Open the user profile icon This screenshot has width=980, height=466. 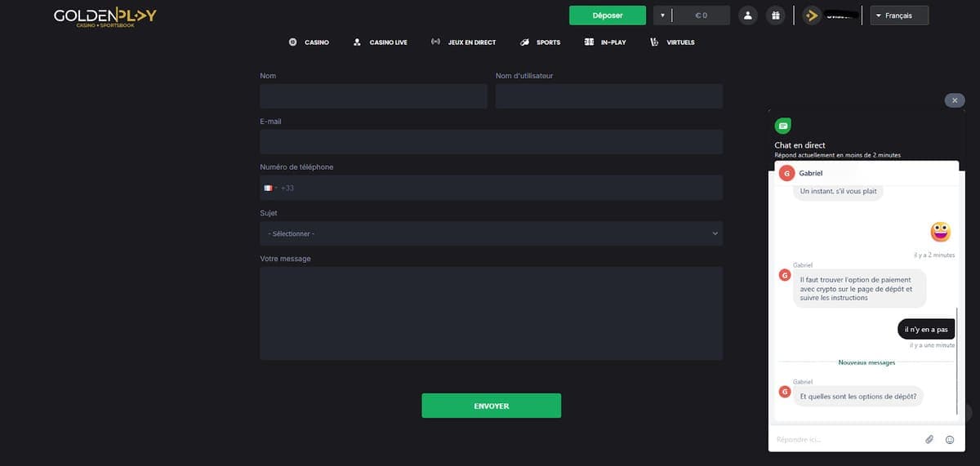click(x=747, y=16)
